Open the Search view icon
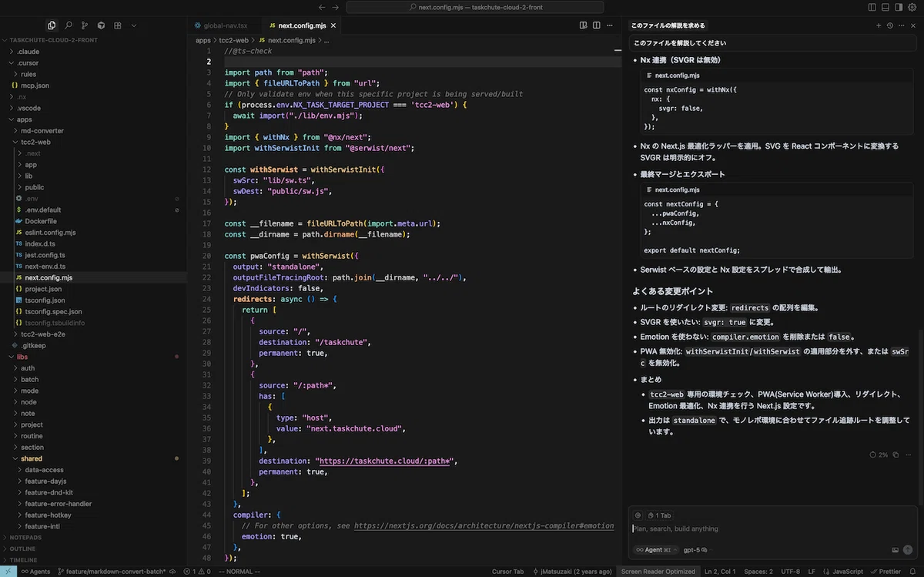 69,25
